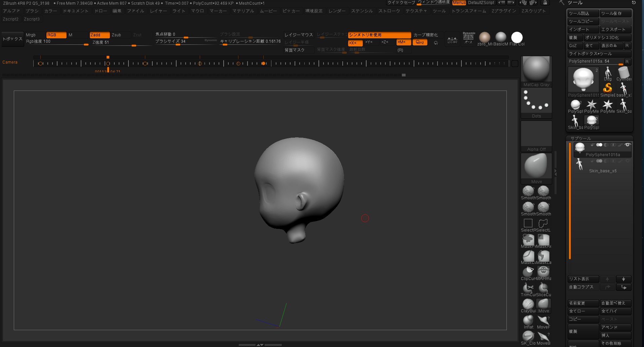Select the ClayBuildup brush

[528, 305]
